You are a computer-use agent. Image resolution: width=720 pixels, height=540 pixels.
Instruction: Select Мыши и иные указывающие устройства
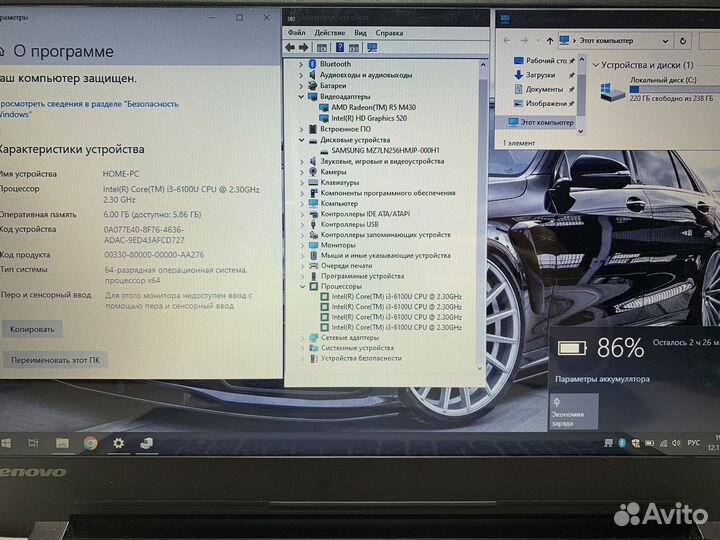385,255
